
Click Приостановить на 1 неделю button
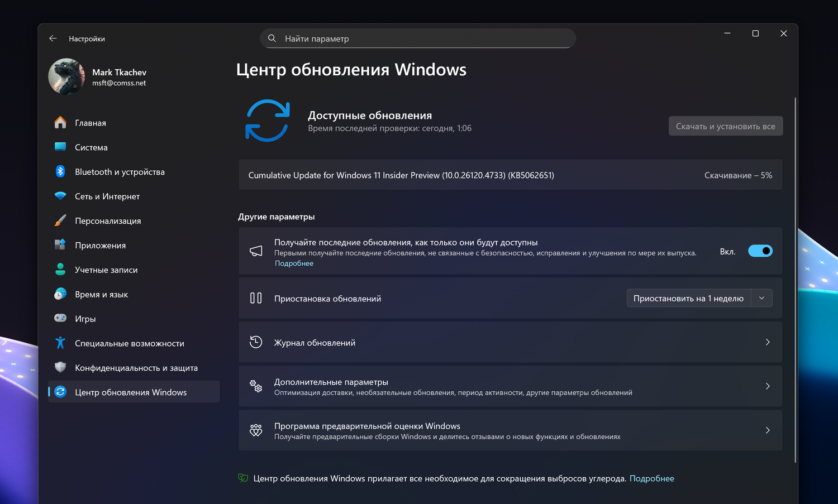(689, 298)
